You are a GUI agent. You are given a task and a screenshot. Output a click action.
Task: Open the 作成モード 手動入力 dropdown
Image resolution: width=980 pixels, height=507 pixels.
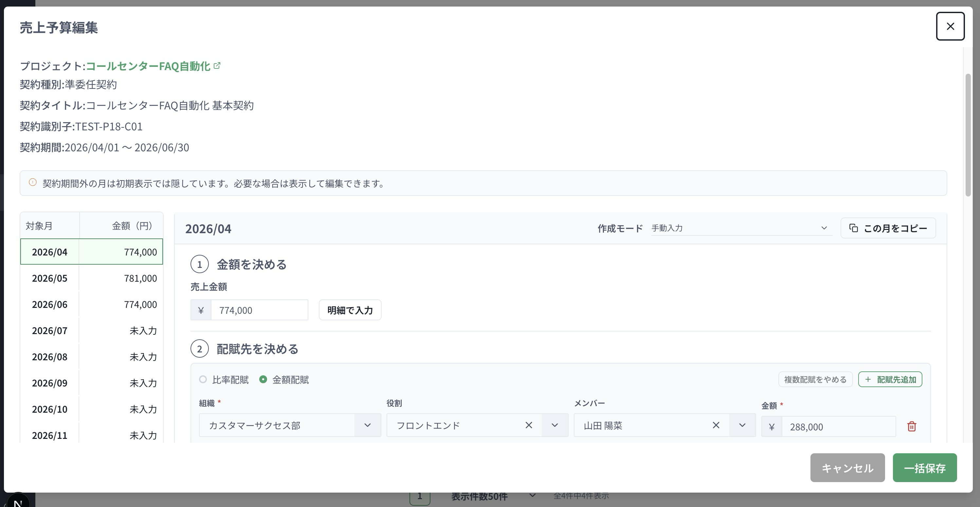tap(741, 228)
